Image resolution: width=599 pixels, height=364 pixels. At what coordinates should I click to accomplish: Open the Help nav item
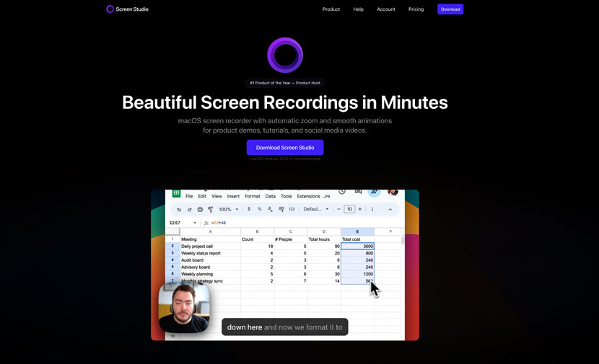click(359, 9)
